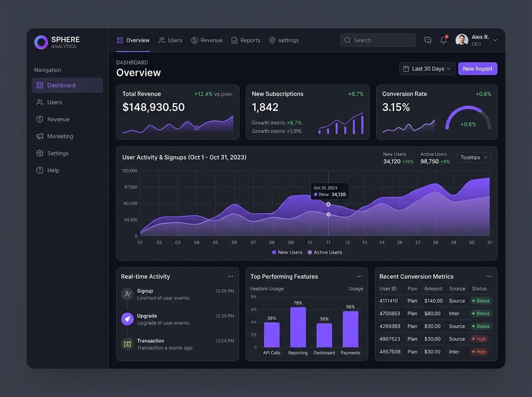Toggle Active Users legend entry
Screen dimensions: 532x397
click(x=325, y=253)
